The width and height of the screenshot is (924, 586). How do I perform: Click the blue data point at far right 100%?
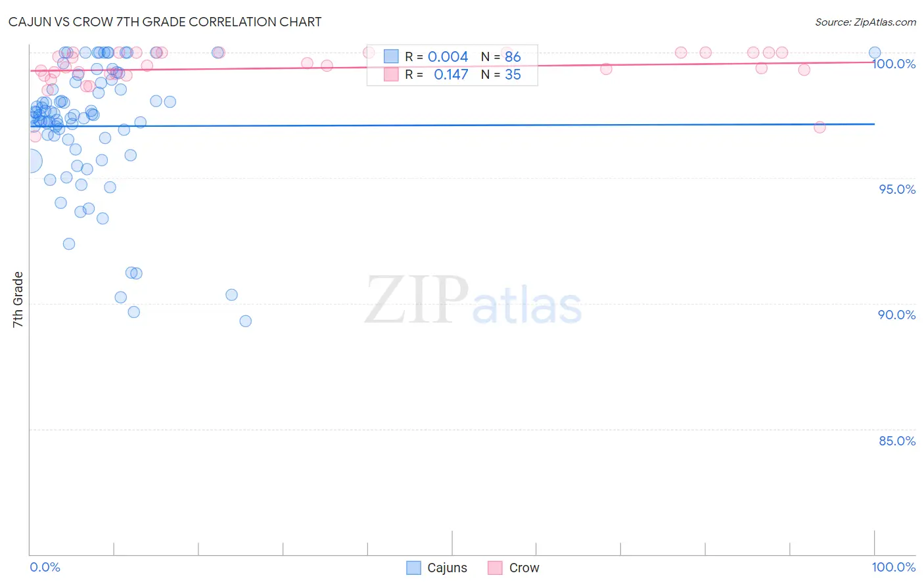point(875,53)
